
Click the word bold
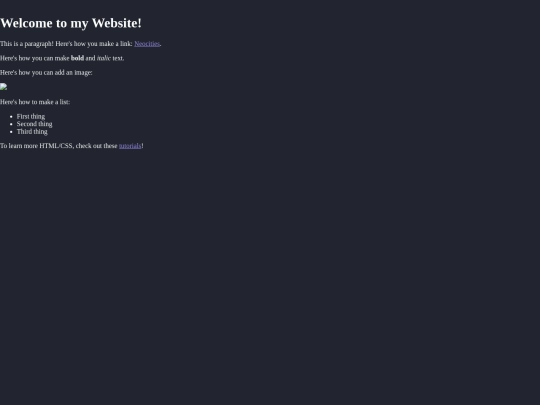pos(77,58)
